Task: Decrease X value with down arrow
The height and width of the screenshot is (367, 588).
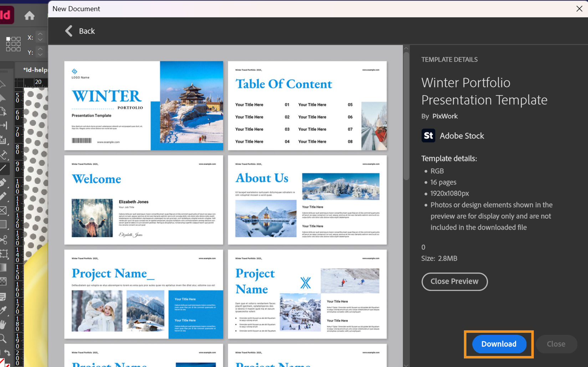Action: point(40,40)
